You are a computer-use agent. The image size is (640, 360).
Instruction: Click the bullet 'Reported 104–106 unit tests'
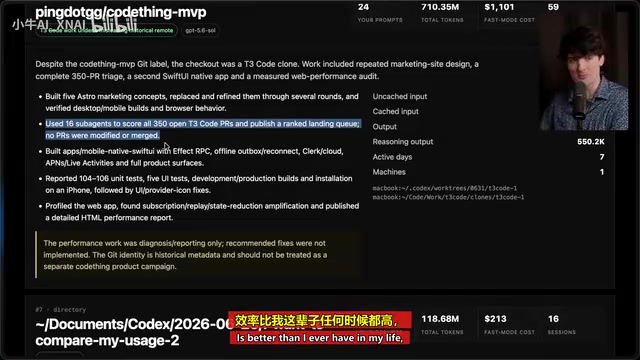point(199,184)
